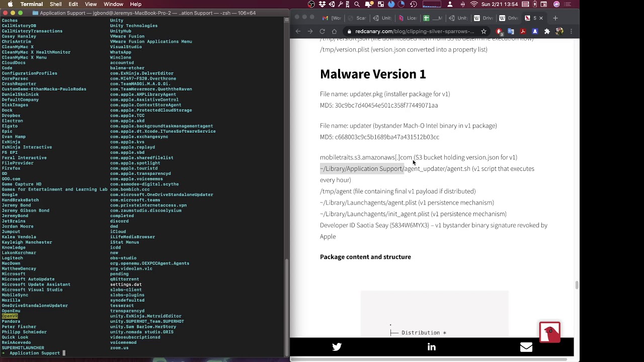
Task: Open the Terminal app menu
Action: coord(31,4)
